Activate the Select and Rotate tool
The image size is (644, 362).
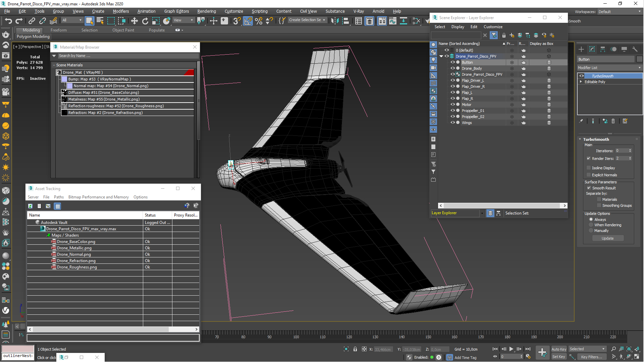coord(145,21)
